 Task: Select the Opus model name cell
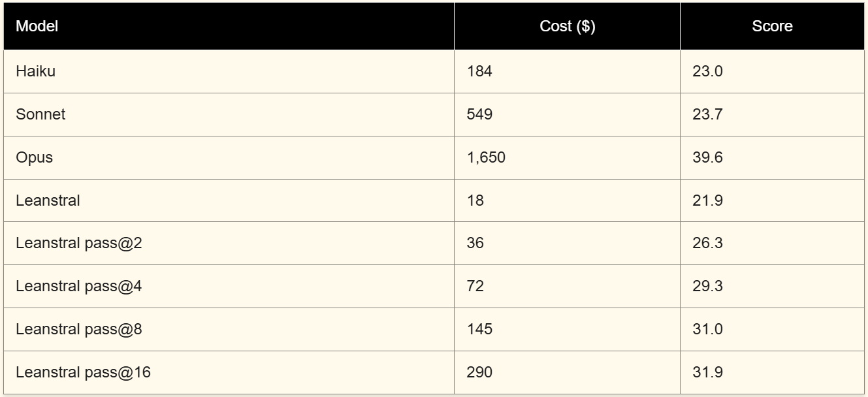[34, 157]
